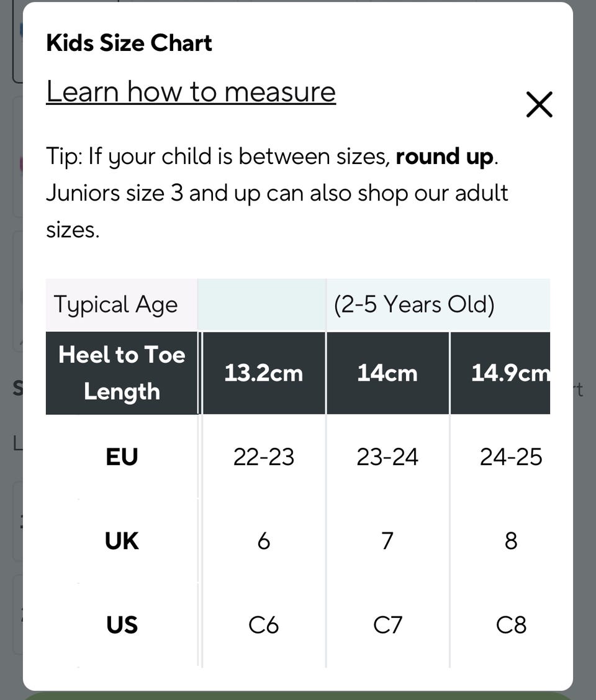596x700 pixels.
Task: Select the bold 'round up' tip text
Action: [445, 156]
